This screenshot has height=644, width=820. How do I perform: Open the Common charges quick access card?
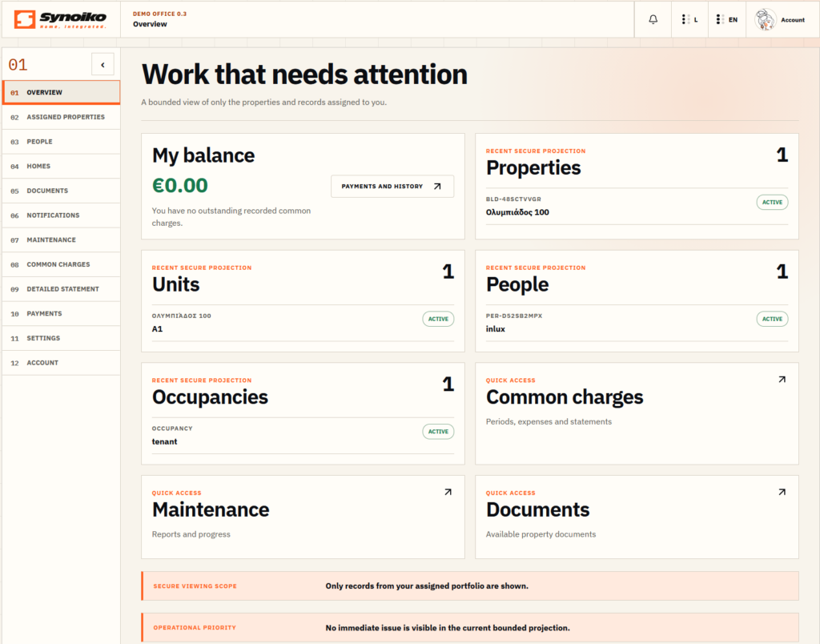[637, 413]
